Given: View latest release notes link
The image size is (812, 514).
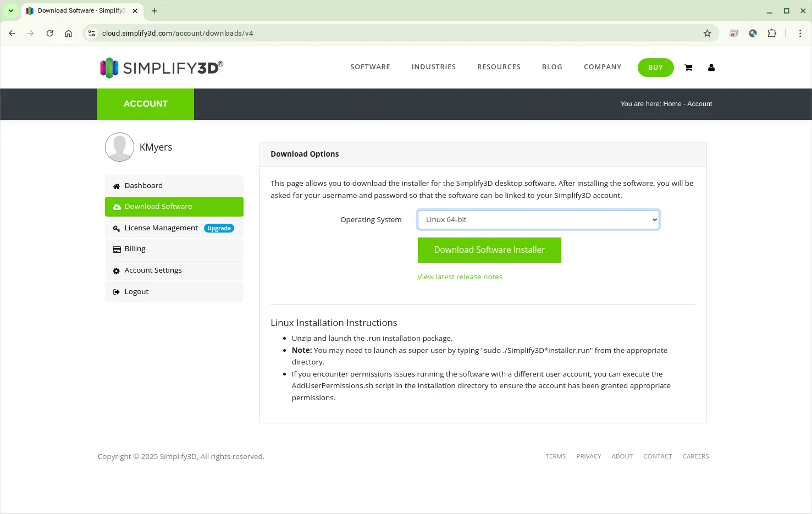Looking at the screenshot, I should [x=460, y=277].
